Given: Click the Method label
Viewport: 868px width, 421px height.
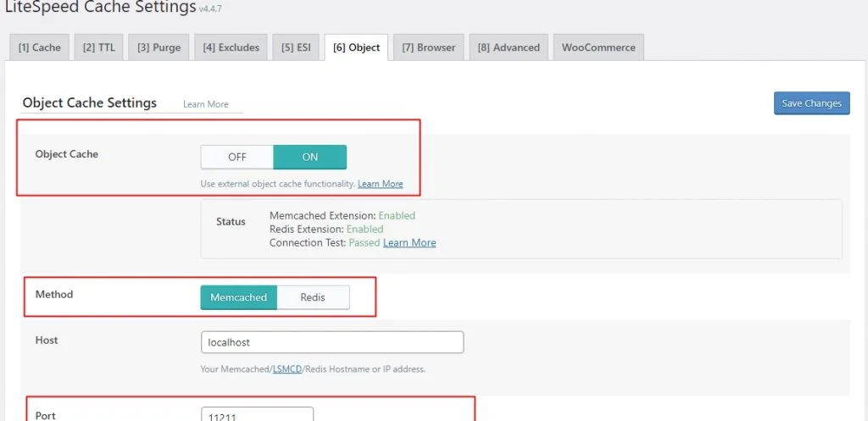Looking at the screenshot, I should point(54,294).
